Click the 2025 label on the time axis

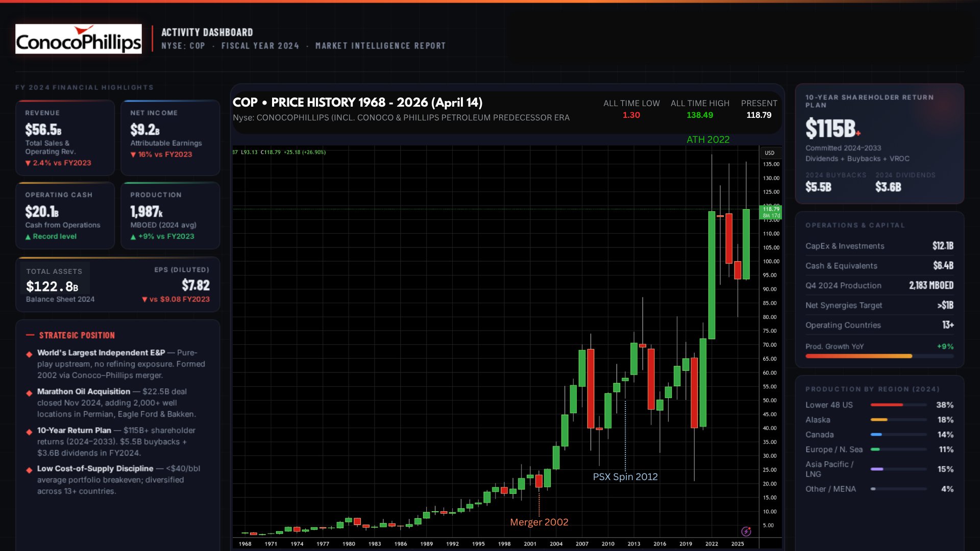point(738,544)
